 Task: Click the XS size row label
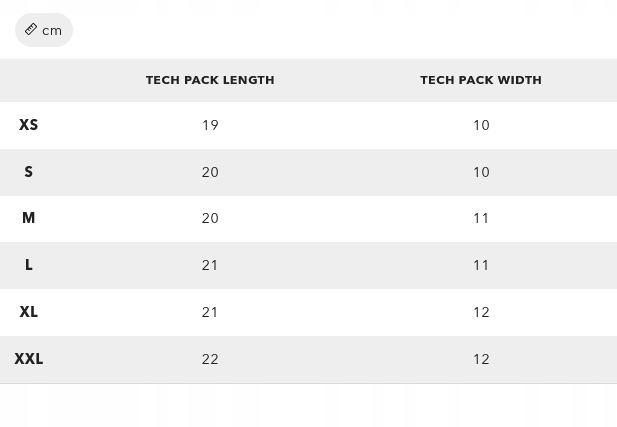click(x=29, y=125)
